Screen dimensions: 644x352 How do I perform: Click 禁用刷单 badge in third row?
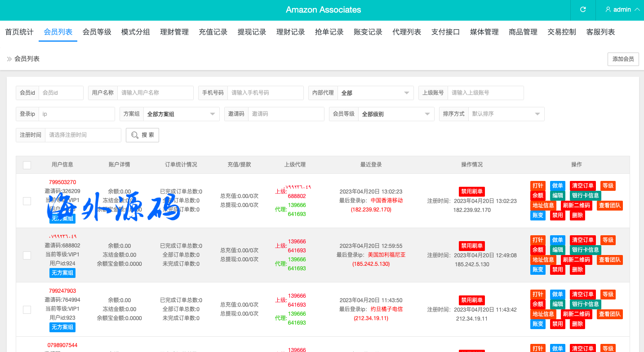[x=471, y=300]
